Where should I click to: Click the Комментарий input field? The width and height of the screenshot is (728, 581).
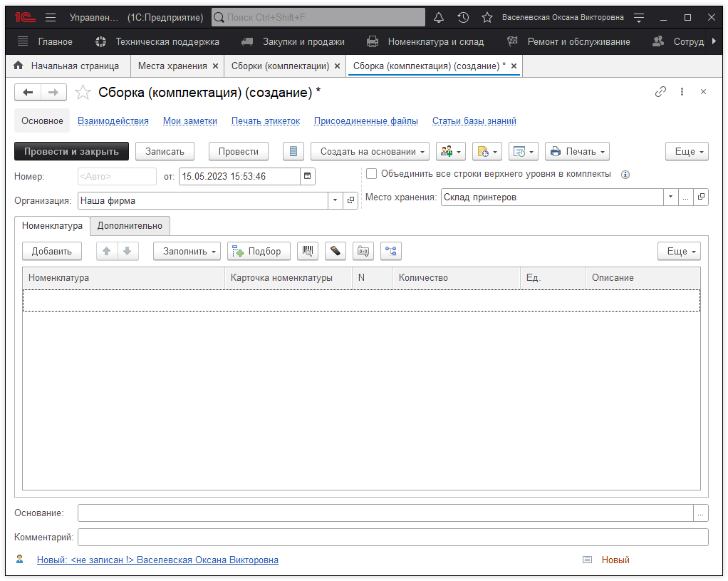pyautogui.click(x=392, y=537)
